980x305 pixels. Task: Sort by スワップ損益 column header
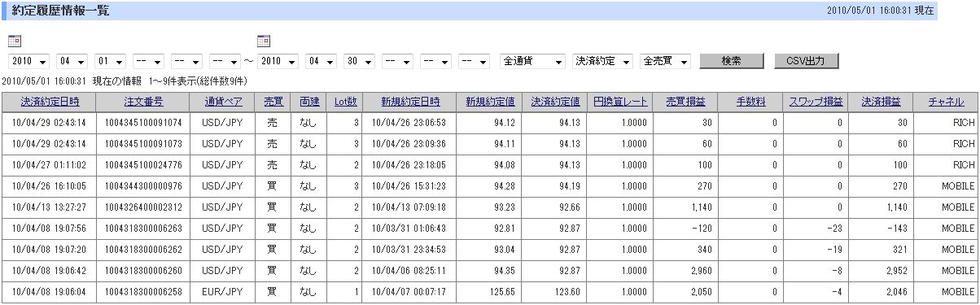(x=816, y=102)
